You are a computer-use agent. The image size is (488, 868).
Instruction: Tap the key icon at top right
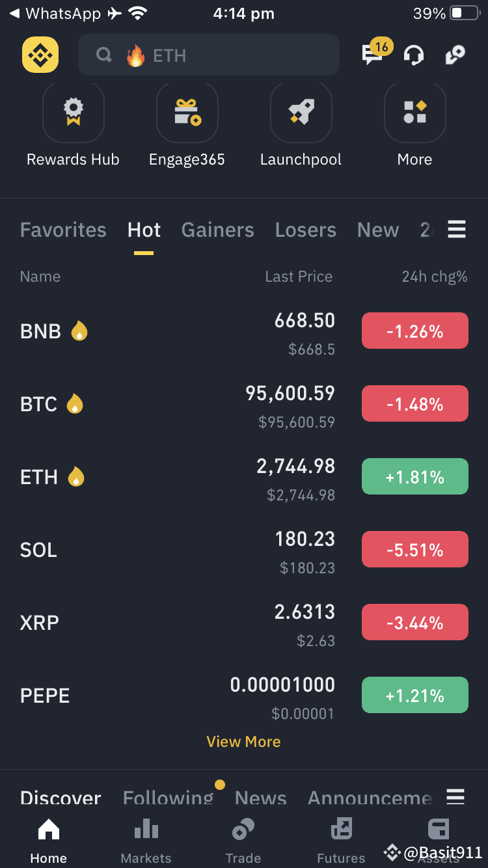tap(455, 55)
